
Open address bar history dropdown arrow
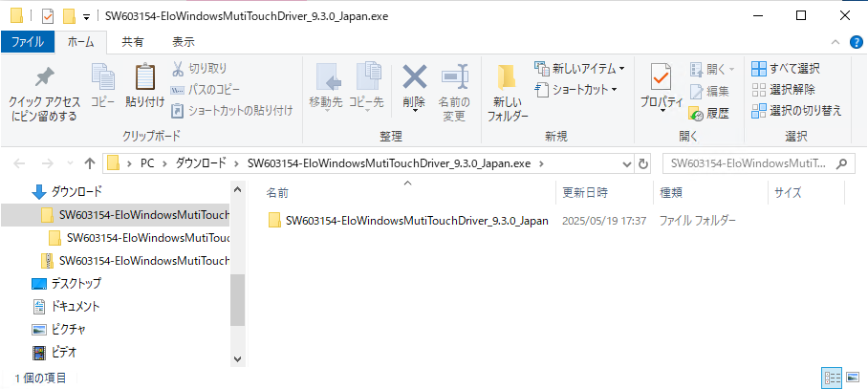[625, 162]
